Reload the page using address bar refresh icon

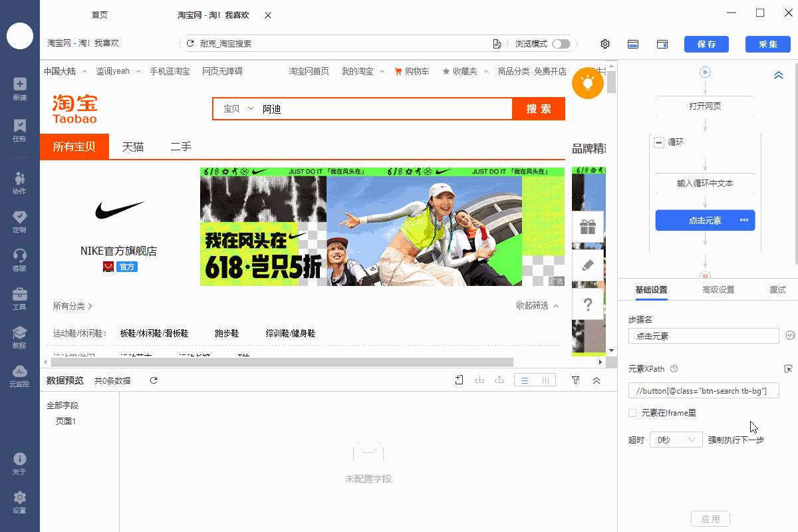tap(192, 44)
